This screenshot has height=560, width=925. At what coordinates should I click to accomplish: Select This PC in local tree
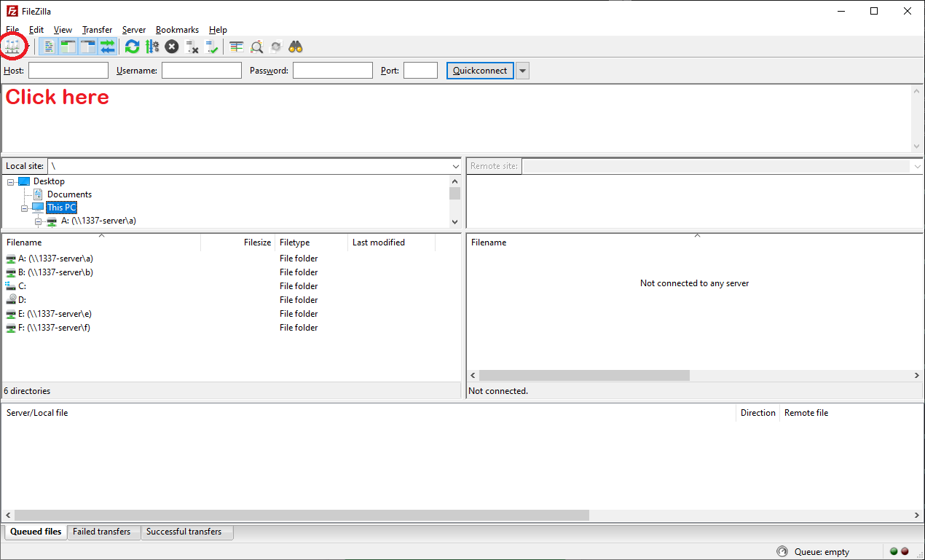tap(61, 208)
